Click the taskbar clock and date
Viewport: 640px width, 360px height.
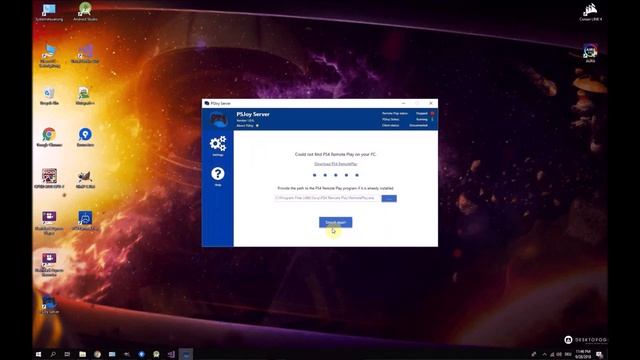[x=583, y=354]
